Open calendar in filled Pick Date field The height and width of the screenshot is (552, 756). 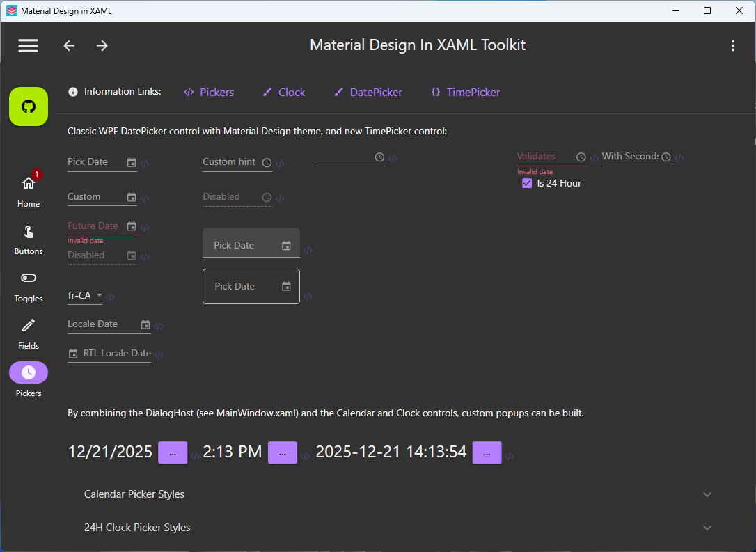click(x=286, y=246)
